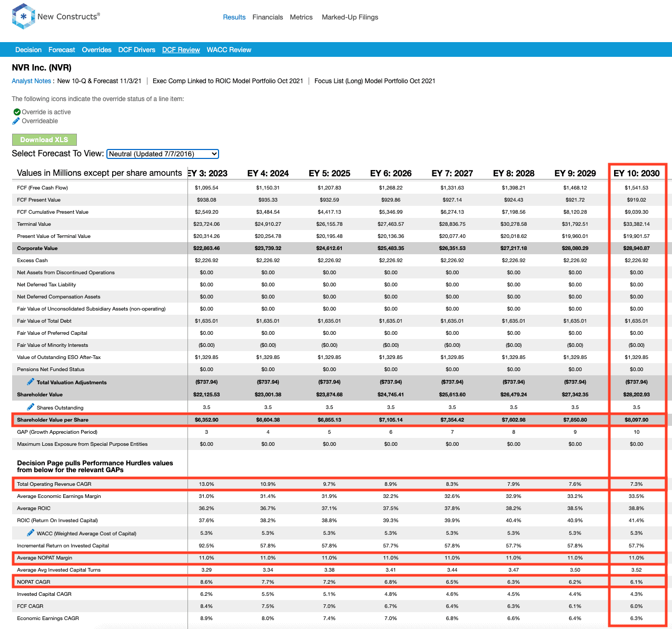Click the New Constructs brand name
Viewport: 672px width, 629px height.
68,16
